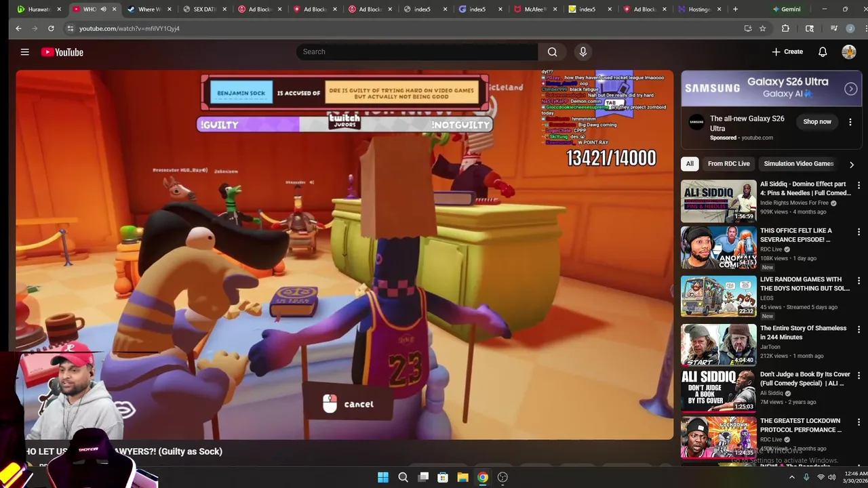Open Windows taskbar search
Image resolution: width=868 pixels, height=488 pixels.
(x=403, y=477)
